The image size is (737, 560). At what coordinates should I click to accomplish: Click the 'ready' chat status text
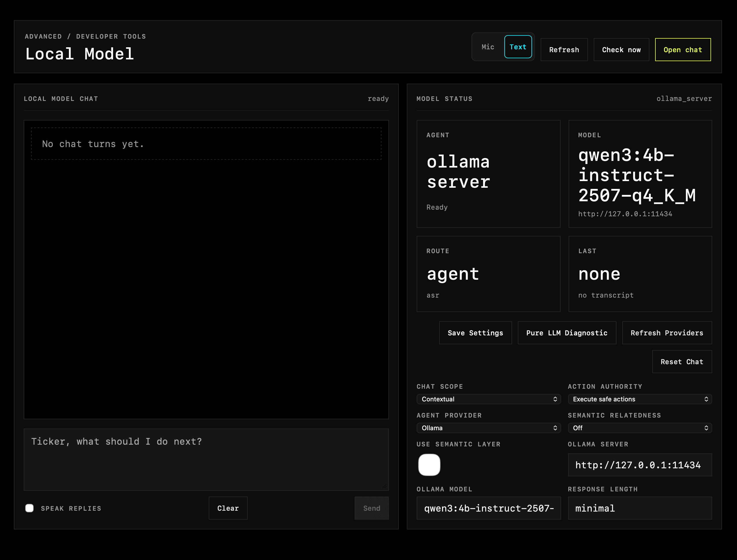pos(378,99)
